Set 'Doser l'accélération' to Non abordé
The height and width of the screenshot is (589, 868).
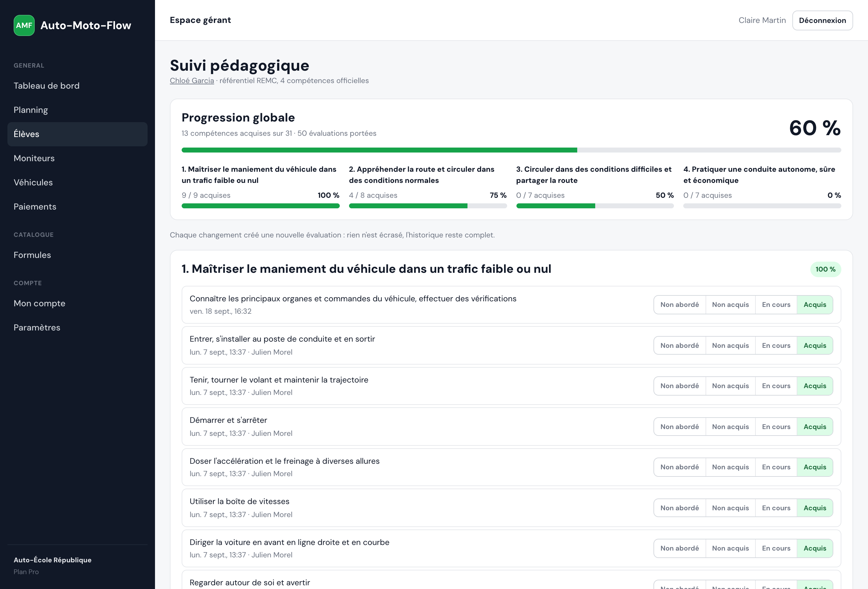(x=680, y=467)
